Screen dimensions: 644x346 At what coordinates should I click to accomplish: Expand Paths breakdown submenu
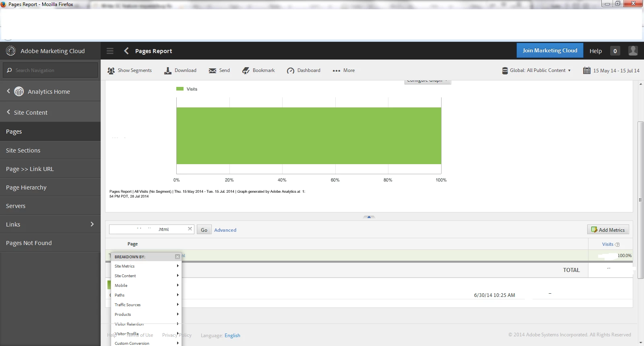tap(146, 295)
